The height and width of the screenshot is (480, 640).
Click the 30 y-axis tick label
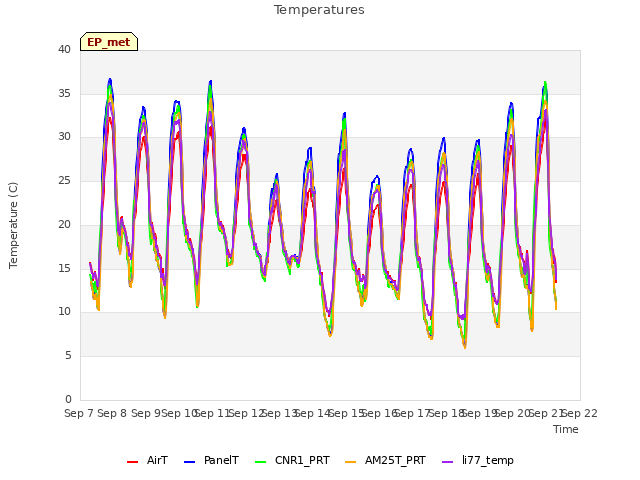click(64, 137)
